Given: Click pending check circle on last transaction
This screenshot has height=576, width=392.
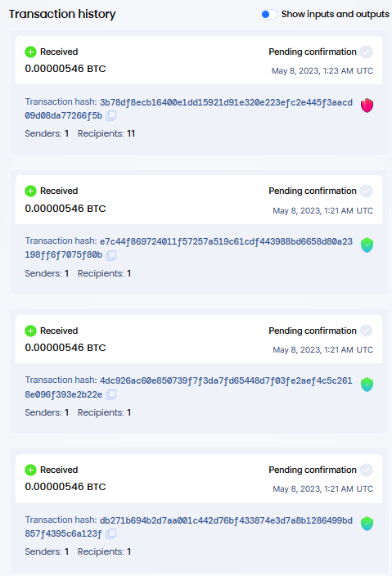Looking at the screenshot, I should tap(366, 470).
